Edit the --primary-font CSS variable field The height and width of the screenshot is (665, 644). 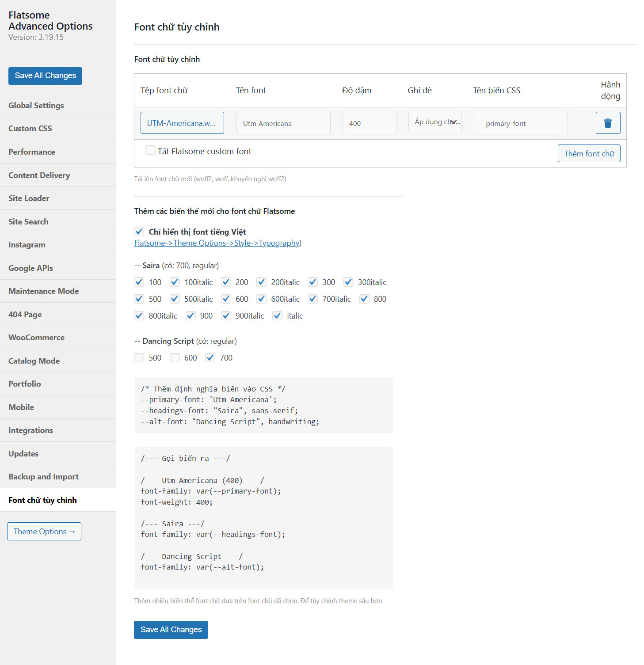pyautogui.click(x=521, y=123)
